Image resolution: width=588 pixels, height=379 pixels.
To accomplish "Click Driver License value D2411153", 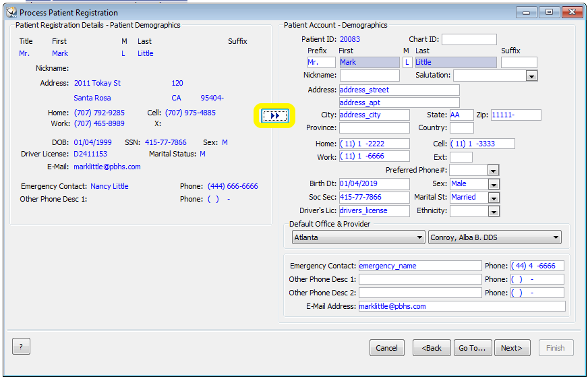I will coord(90,154).
